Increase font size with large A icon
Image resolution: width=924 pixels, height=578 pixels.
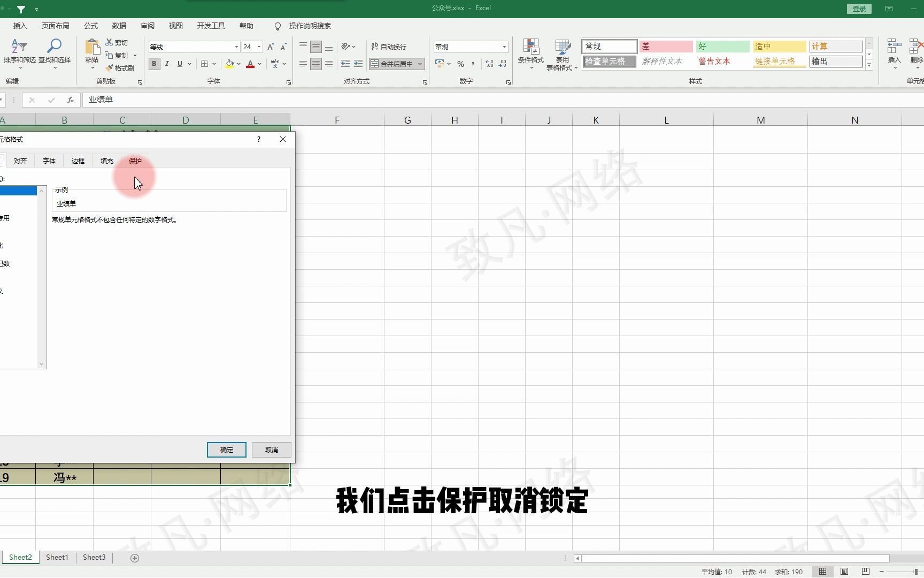tap(271, 47)
